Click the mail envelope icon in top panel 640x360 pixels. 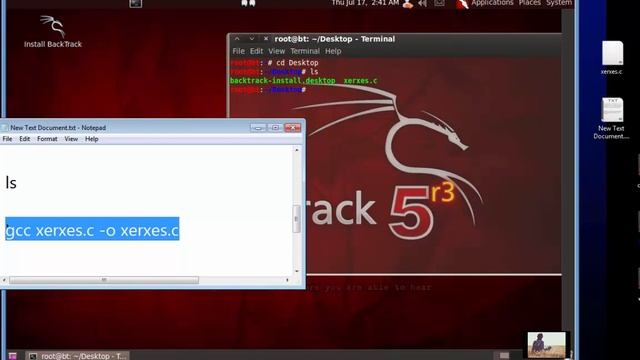[439, 3]
